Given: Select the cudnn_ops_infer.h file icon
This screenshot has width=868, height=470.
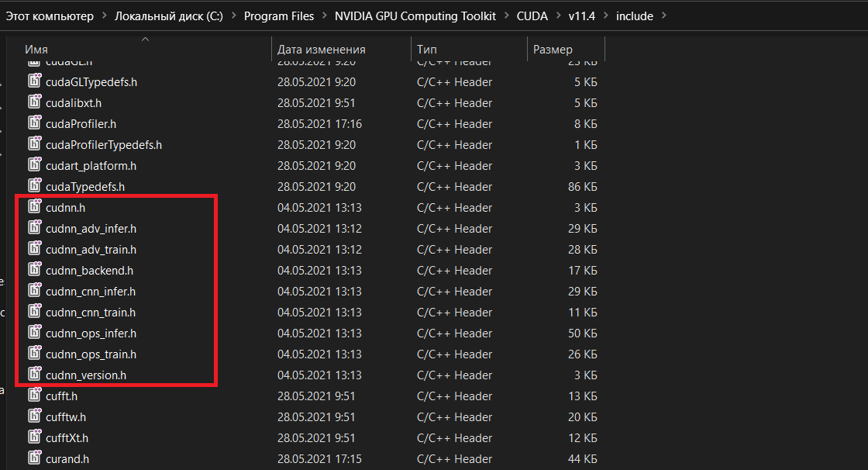Looking at the screenshot, I should click(35, 333).
